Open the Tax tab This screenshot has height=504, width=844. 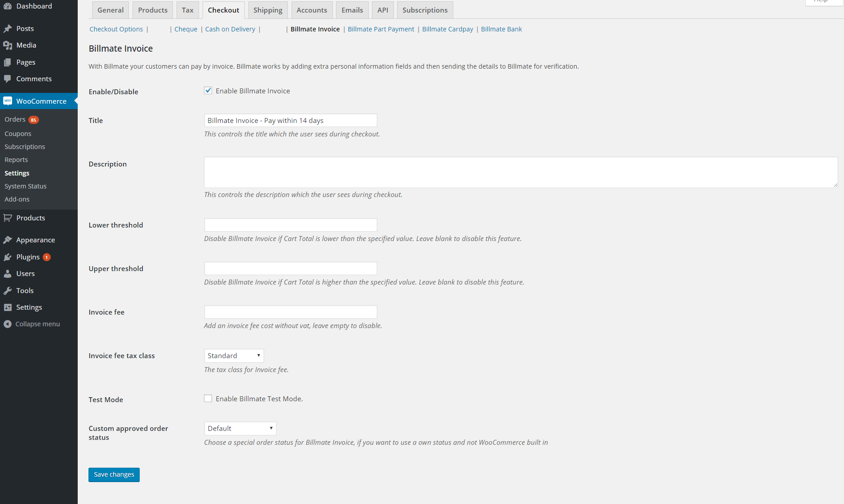188,10
